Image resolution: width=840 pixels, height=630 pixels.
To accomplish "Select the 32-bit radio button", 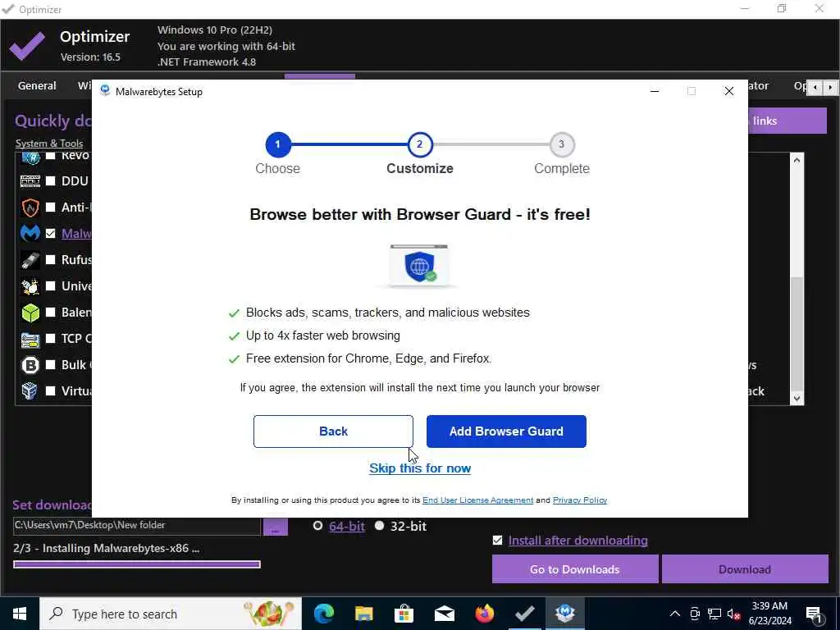I will pos(379,526).
